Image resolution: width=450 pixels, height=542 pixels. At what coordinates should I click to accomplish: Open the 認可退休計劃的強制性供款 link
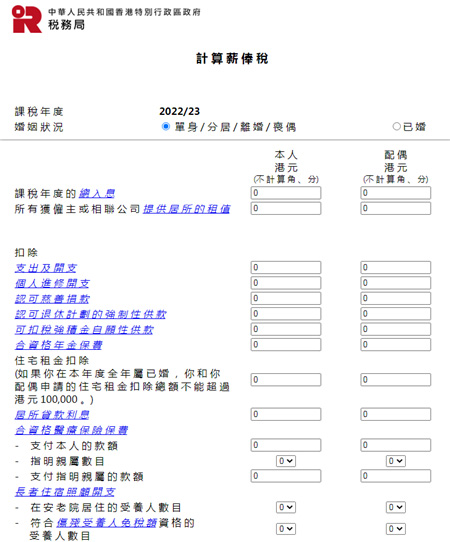point(91,314)
